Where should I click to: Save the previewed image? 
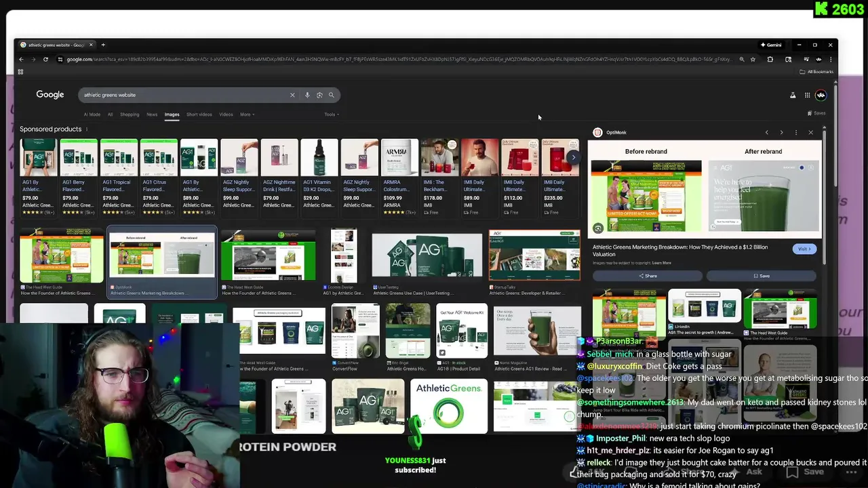click(762, 276)
